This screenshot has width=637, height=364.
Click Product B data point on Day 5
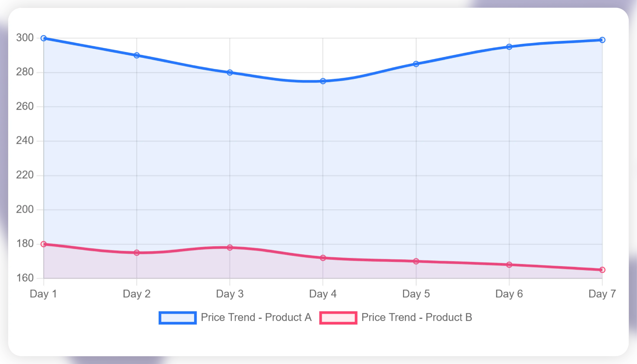(416, 261)
